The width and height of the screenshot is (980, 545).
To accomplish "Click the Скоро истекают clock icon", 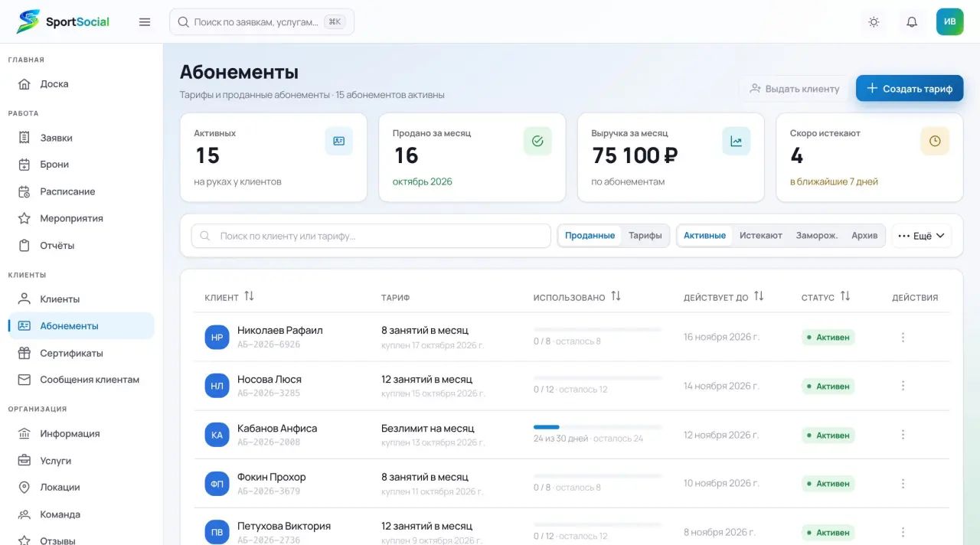I will tap(935, 142).
